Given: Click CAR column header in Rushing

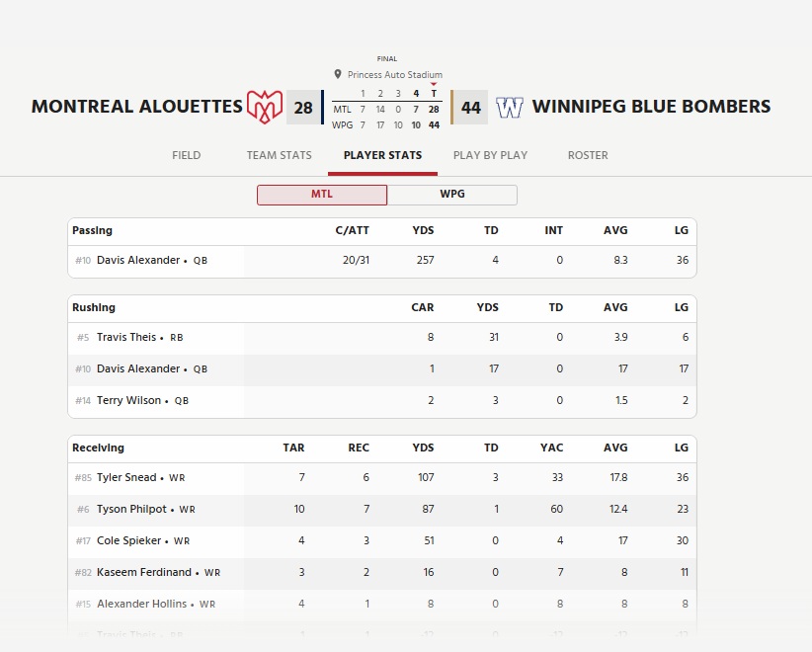Looking at the screenshot, I should click(x=423, y=307).
